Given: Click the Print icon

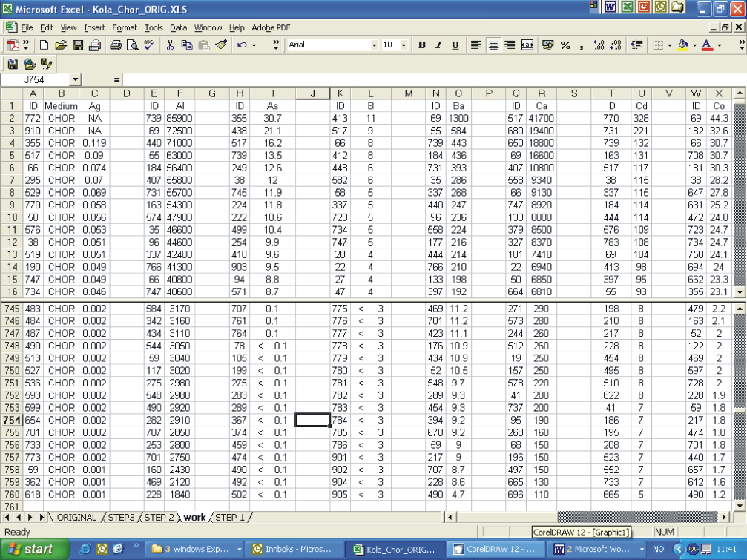Looking at the screenshot, I should click(x=116, y=45).
